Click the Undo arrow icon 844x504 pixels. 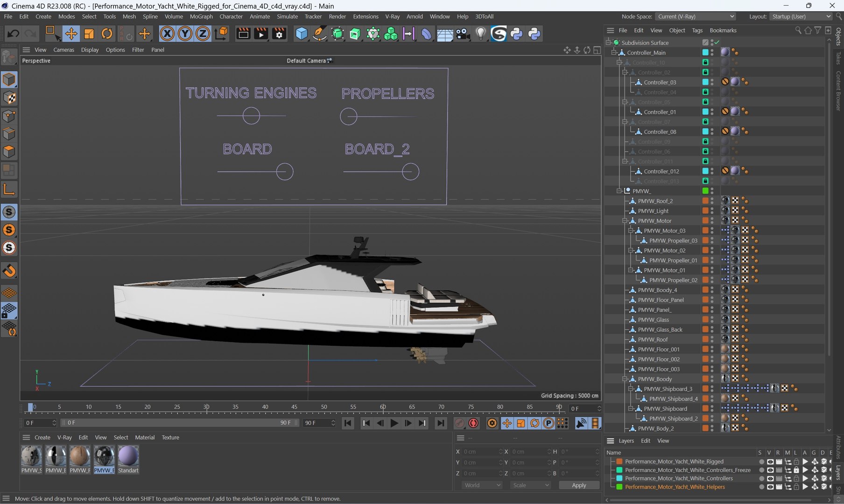[x=13, y=34]
